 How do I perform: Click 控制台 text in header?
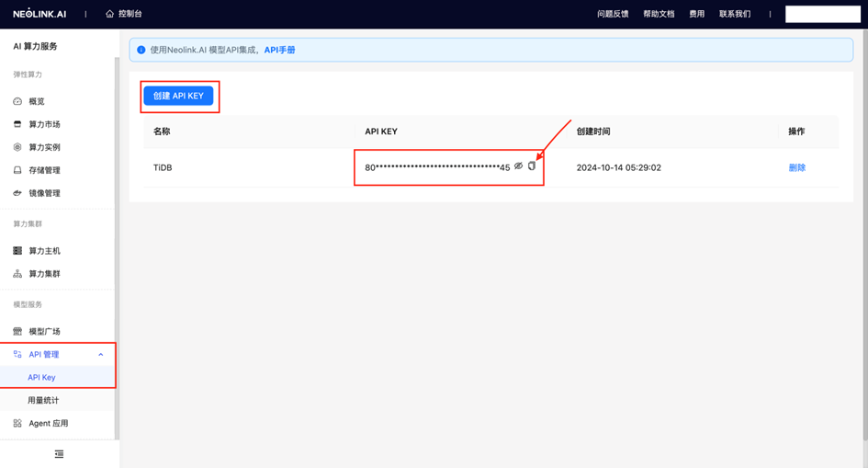click(130, 14)
